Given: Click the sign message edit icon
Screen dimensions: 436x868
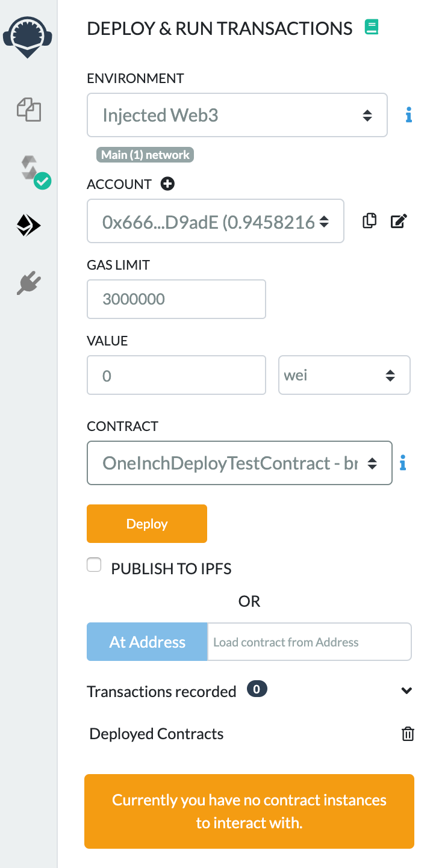Looking at the screenshot, I should (x=399, y=221).
